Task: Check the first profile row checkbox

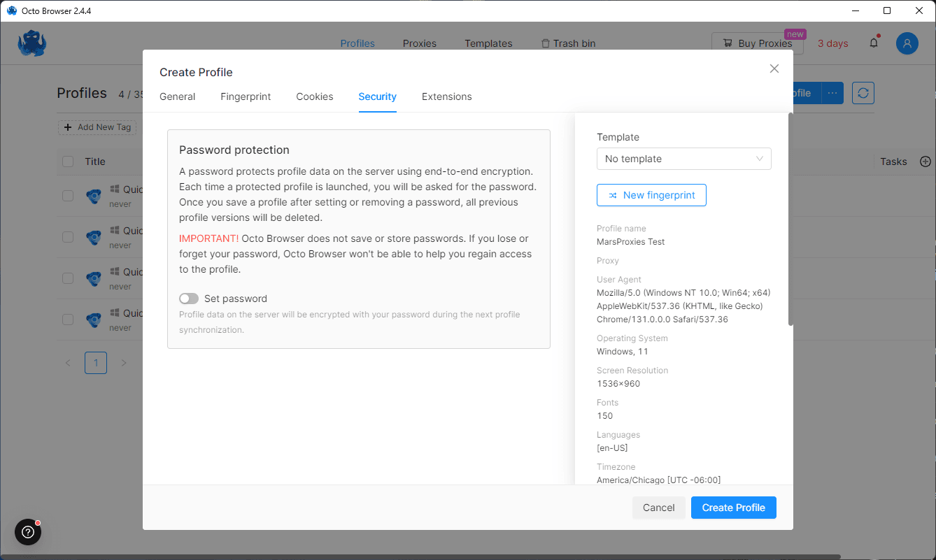Action: click(68, 196)
